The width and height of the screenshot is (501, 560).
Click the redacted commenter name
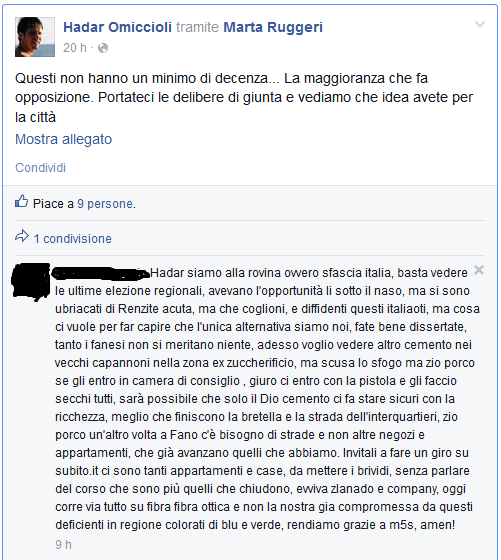pyautogui.click(x=101, y=273)
